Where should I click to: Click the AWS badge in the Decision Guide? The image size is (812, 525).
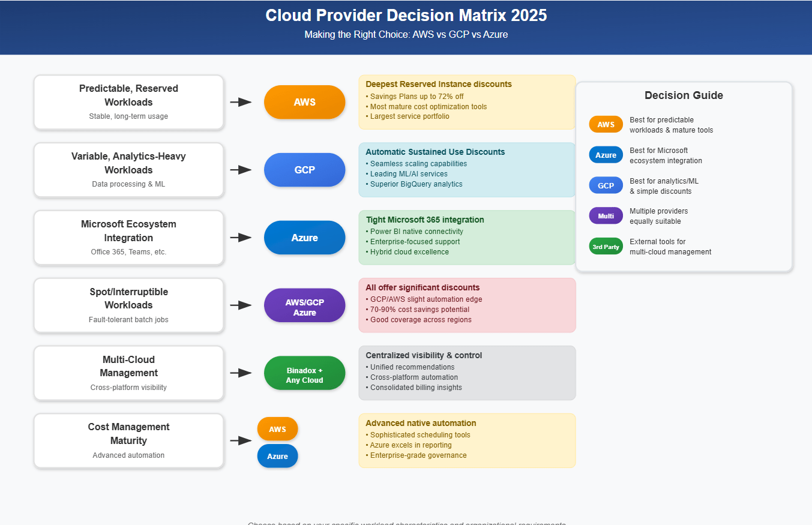(x=606, y=124)
